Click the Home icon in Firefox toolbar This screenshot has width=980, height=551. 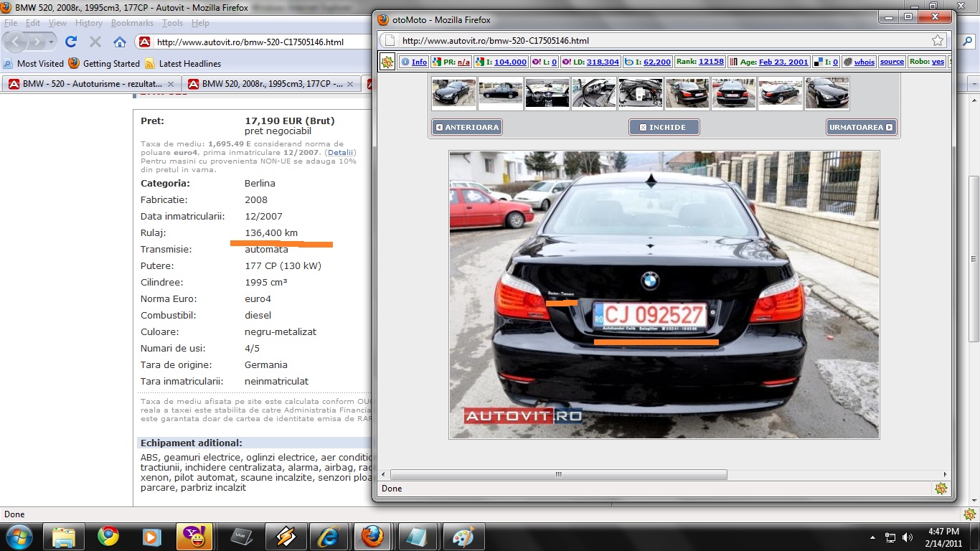(120, 42)
